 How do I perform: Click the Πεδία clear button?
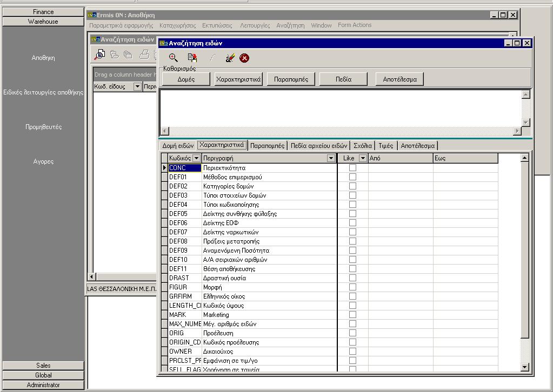[343, 79]
